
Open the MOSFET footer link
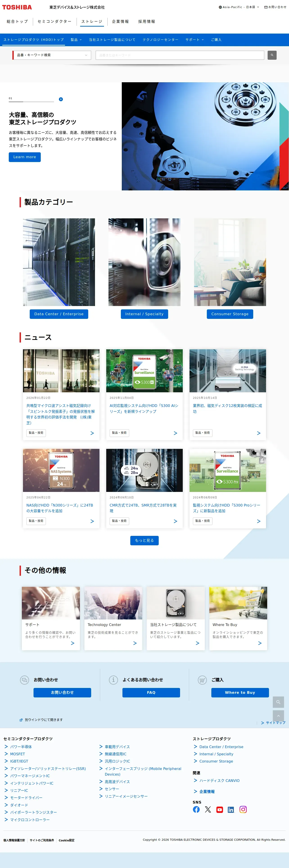pos(18,754)
